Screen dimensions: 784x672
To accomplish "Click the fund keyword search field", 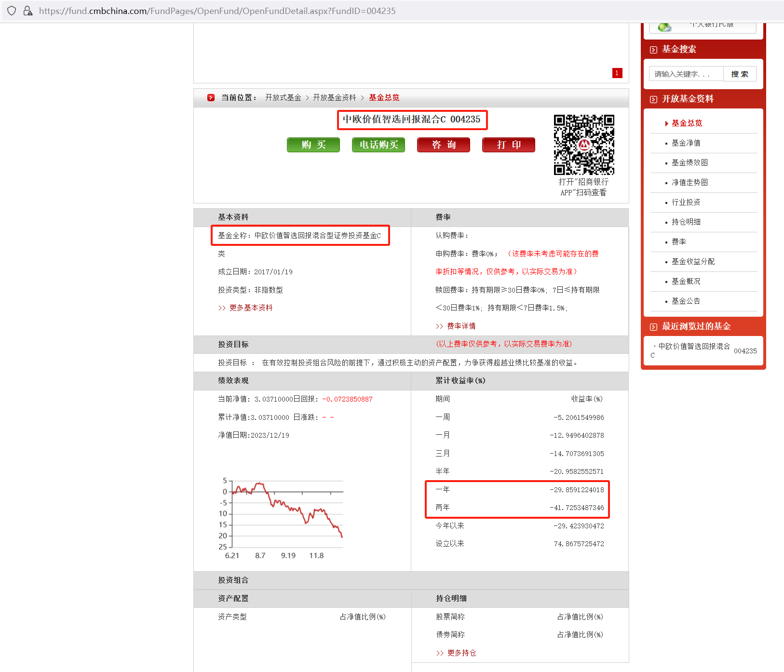I will point(686,74).
